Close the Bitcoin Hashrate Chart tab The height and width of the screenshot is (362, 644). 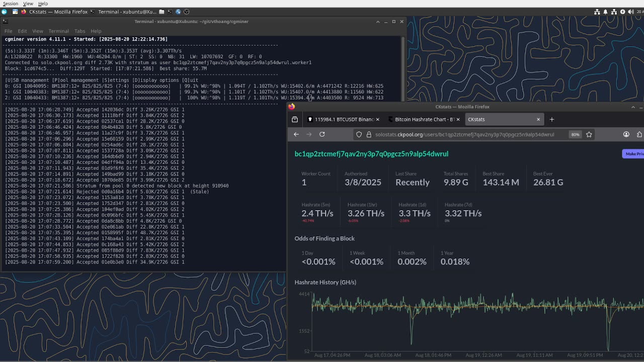458,120
